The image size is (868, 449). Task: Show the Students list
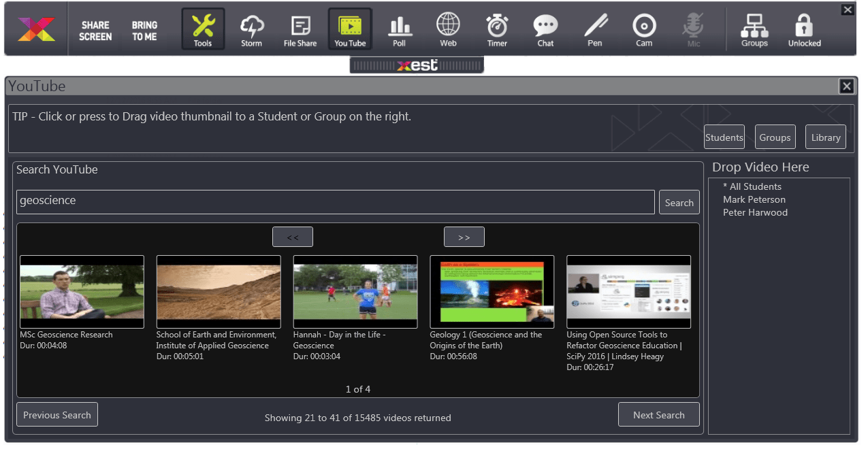click(724, 137)
